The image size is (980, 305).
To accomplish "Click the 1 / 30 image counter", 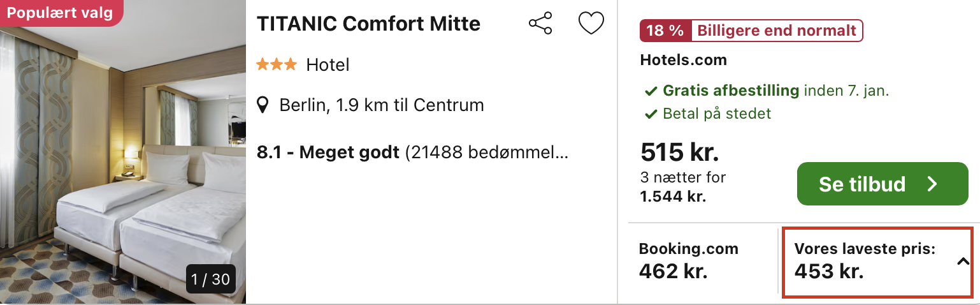I will 211,279.
